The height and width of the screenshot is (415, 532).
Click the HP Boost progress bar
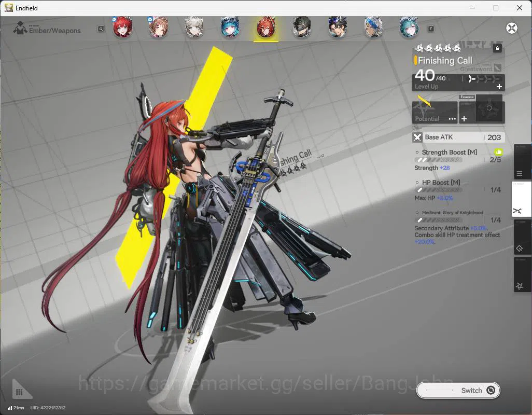coord(438,190)
